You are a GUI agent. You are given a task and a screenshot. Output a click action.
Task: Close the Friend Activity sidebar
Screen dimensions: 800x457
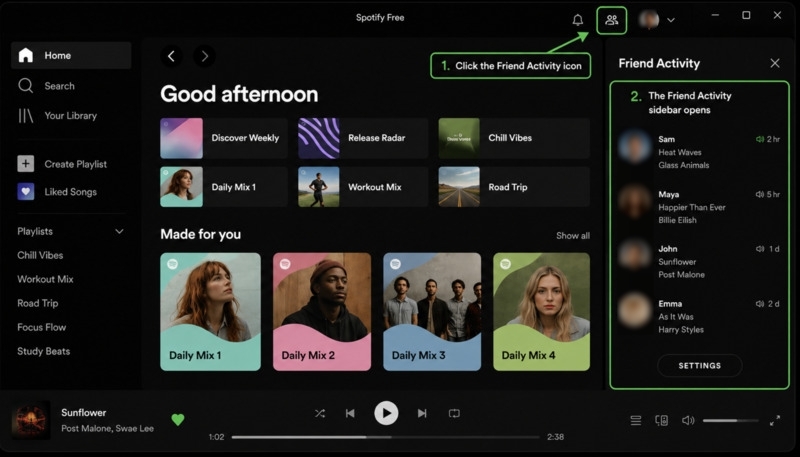pos(774,63)
